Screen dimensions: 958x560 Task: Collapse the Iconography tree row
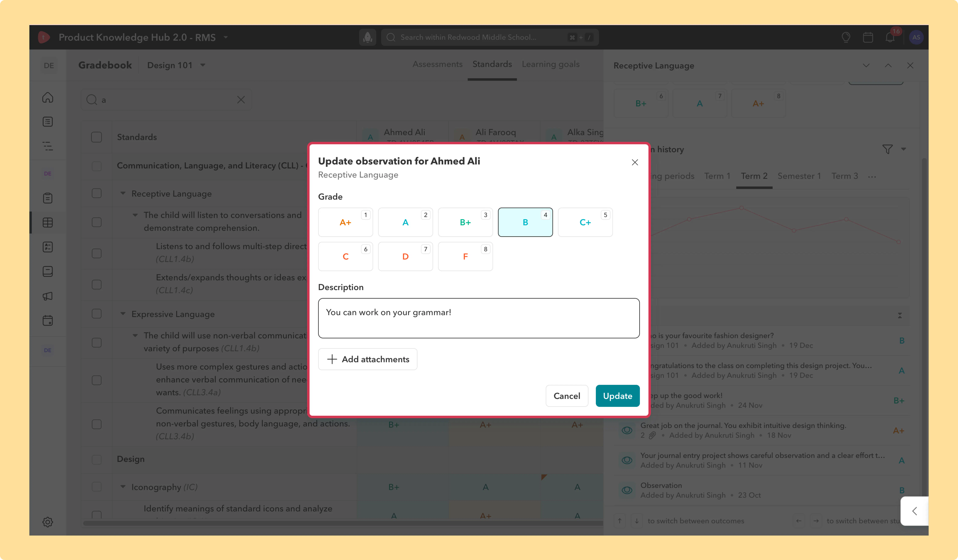pos(123,487)
